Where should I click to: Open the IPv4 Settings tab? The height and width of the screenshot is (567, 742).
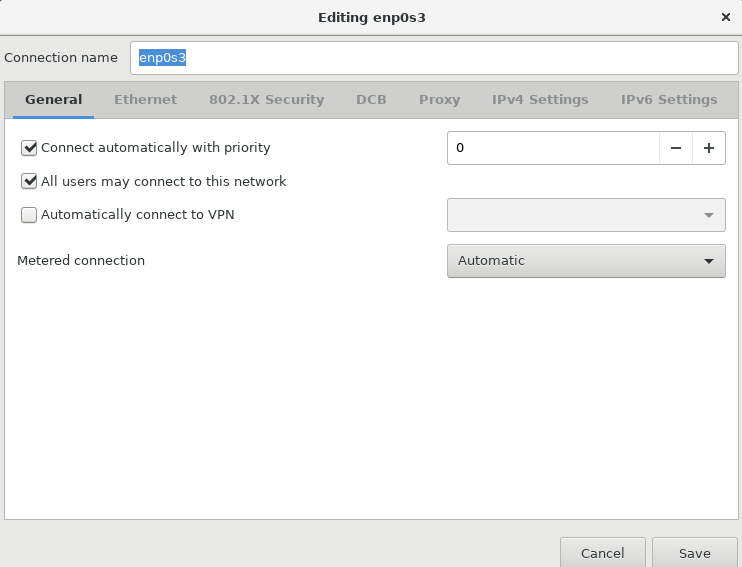[540, 100]
